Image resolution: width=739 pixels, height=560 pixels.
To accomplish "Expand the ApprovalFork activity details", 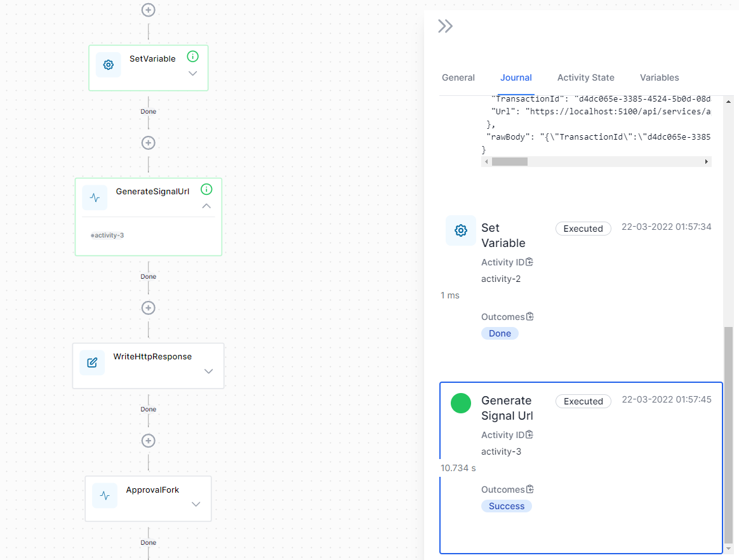I will click(x=196, y=504).
